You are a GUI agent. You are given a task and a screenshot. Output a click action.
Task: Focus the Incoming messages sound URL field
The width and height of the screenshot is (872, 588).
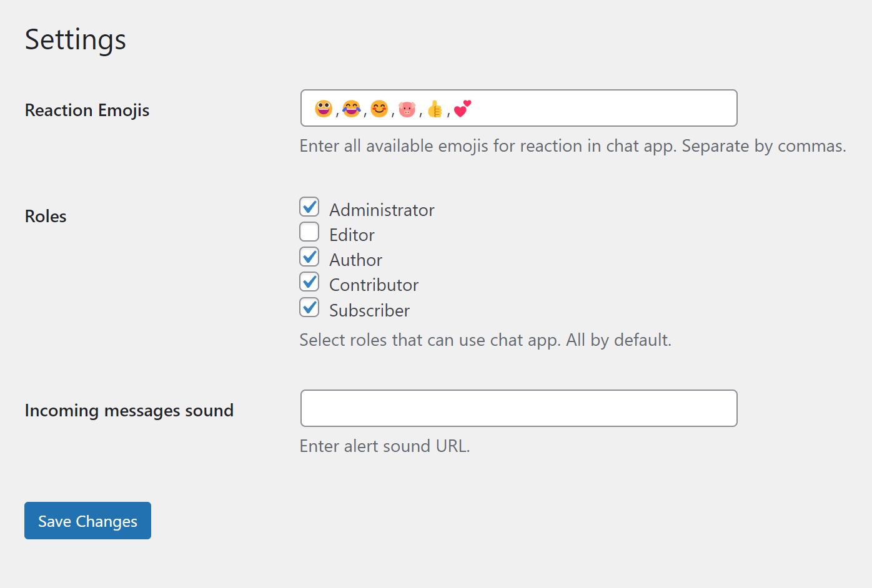(518, 408)
